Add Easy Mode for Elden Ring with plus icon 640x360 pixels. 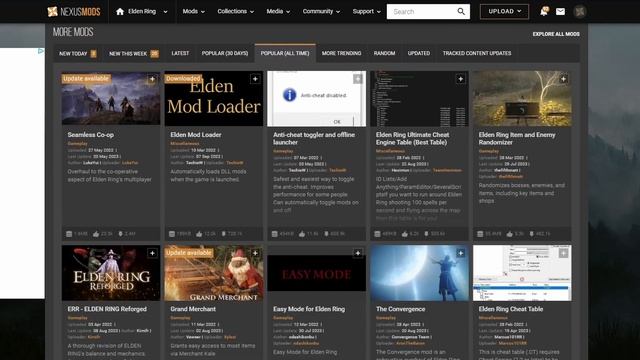click(358, 253)
